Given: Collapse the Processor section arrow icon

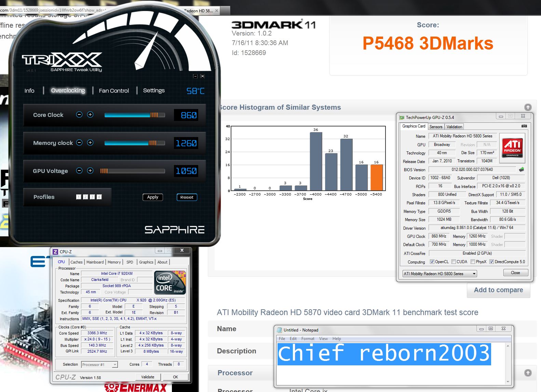Looking at the screenshot, I should coord(528,373).
